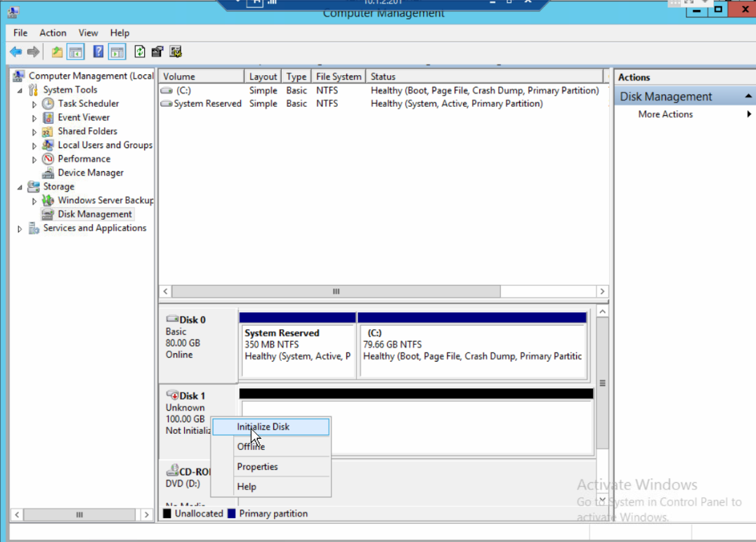Expand the Event Viewer node

point(34,118)
